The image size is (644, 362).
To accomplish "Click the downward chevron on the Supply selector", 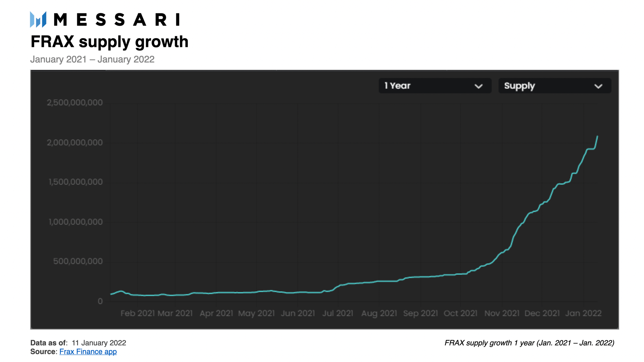I will (598, 86).
